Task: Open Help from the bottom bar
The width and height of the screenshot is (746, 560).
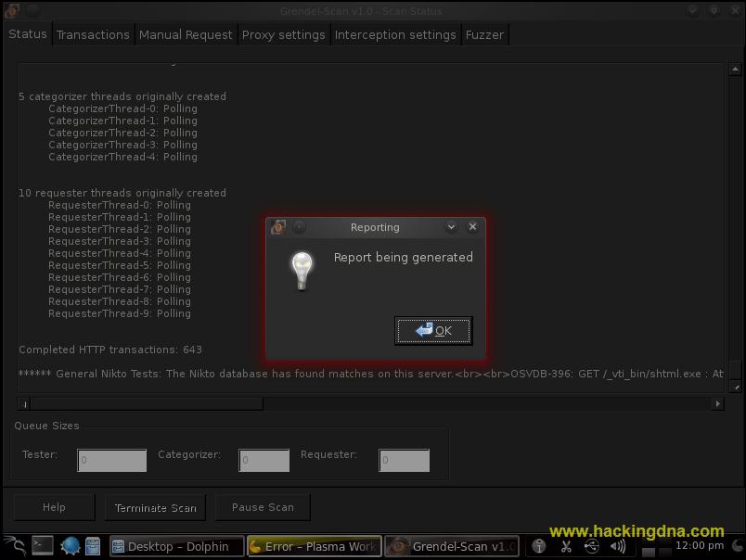Action: pos(54,507)
